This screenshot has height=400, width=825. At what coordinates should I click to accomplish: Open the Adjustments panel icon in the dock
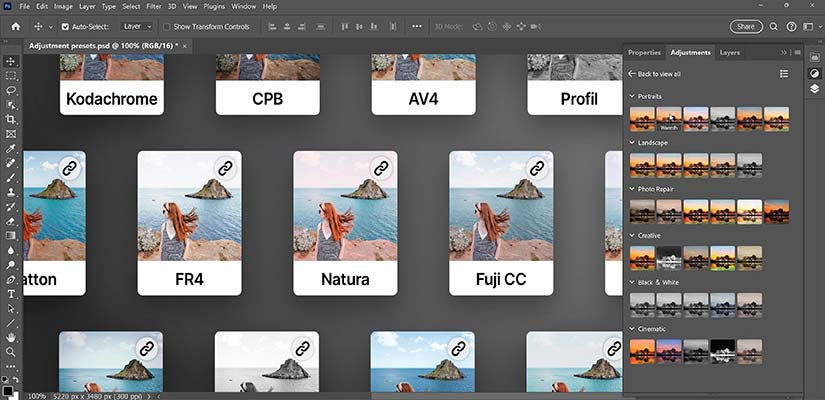814,73
